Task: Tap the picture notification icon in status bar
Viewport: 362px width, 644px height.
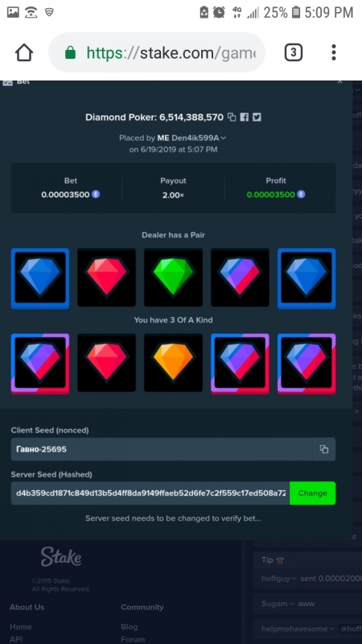Action: [x=13, y=12]
